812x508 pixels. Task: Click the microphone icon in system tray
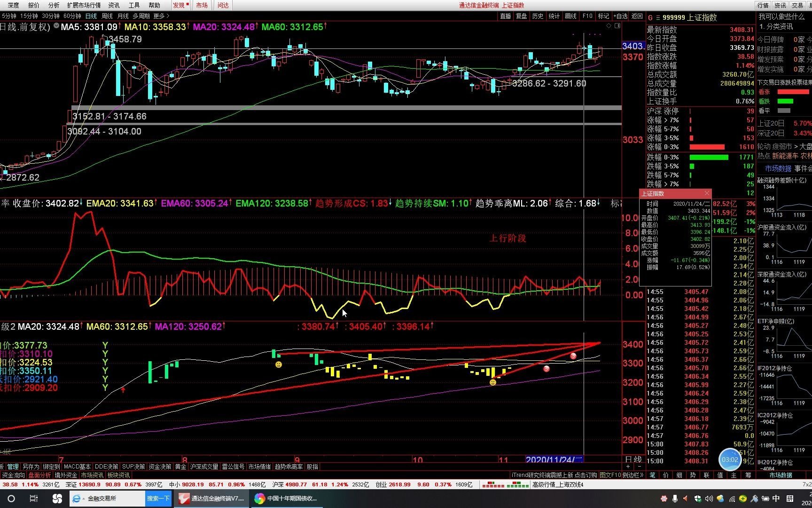(x=675, y=499)
